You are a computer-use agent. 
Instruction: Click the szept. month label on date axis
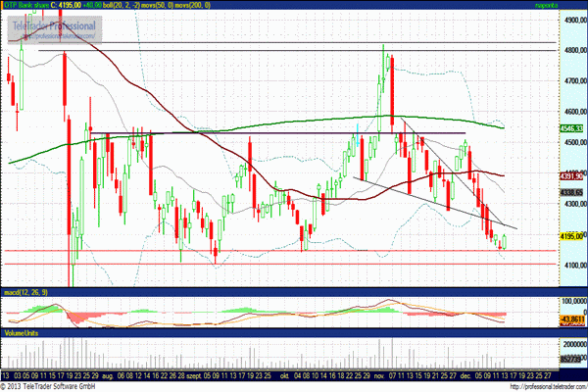tap(195, 375)
